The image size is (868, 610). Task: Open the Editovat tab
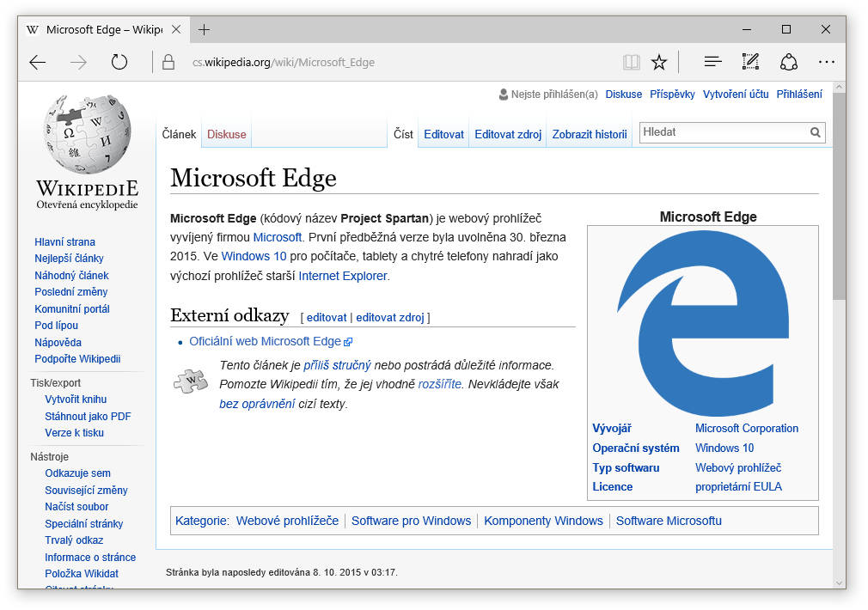tap(444, 134)
